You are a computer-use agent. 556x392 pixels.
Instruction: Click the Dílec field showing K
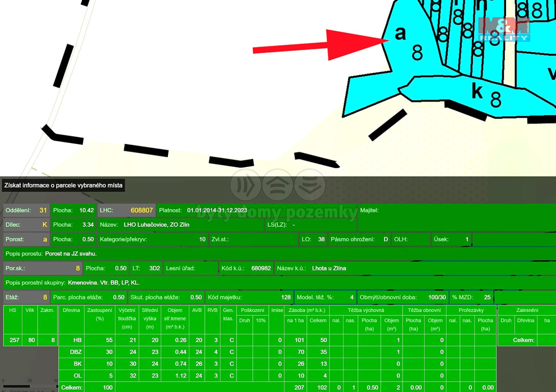tap(44, 225)
